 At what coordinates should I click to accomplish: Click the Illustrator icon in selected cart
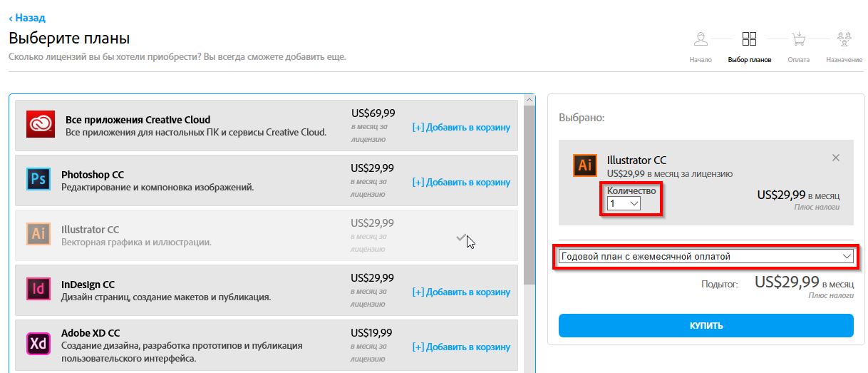point(584,165)
